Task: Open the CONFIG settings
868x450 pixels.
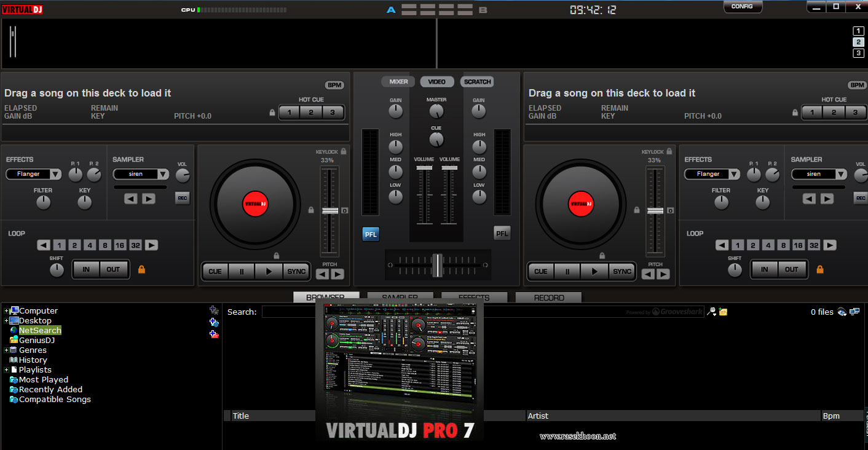Action: click(743, 7)
